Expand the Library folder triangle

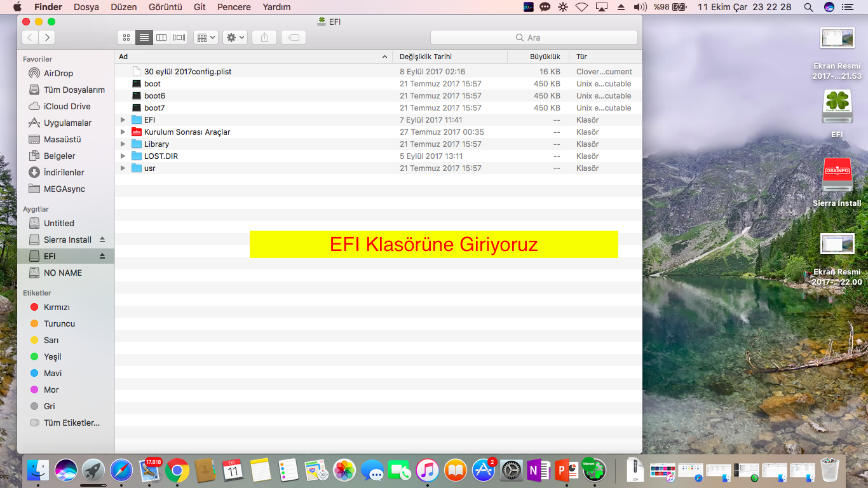coord(123,144)
